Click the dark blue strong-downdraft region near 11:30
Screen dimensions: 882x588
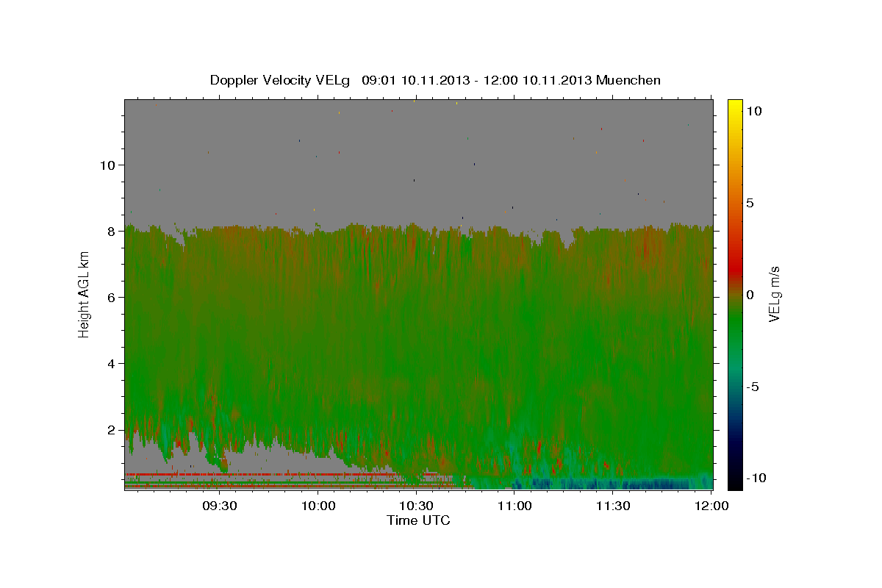coord(610,484)
